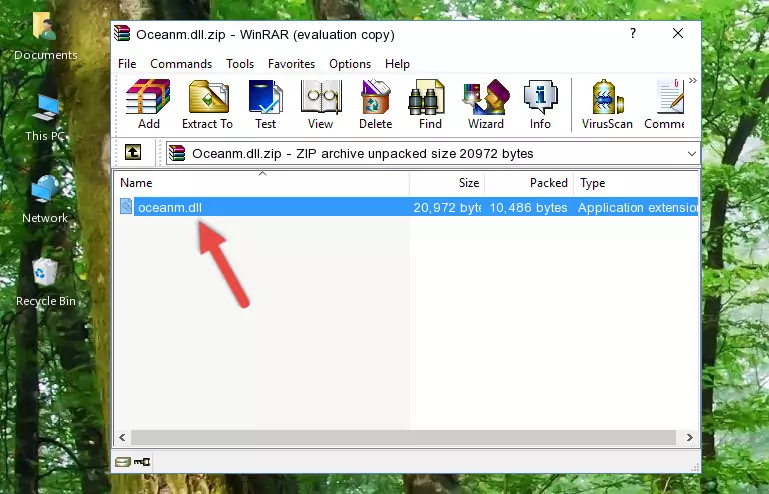
Task: Select the oceanm.dll file row
Action: click(408, 207)
